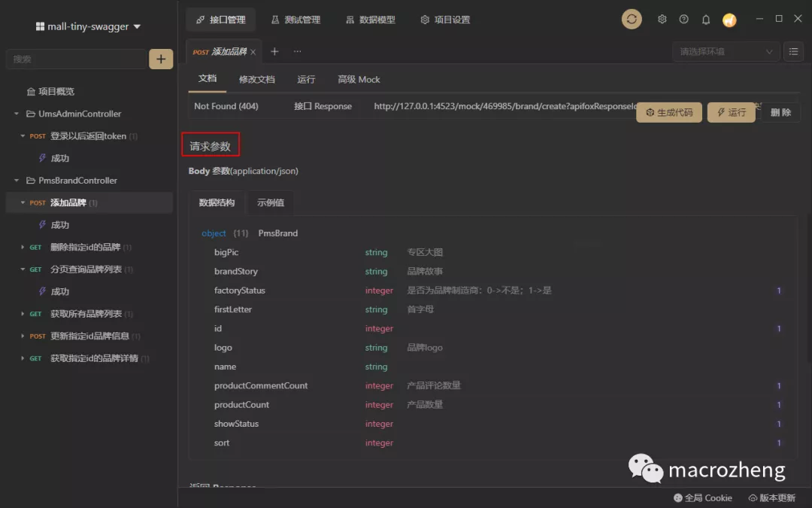Collapse the 登录以后返回token item arrow
The width and height of the screenshot is (812, 508).
point(23,136)
